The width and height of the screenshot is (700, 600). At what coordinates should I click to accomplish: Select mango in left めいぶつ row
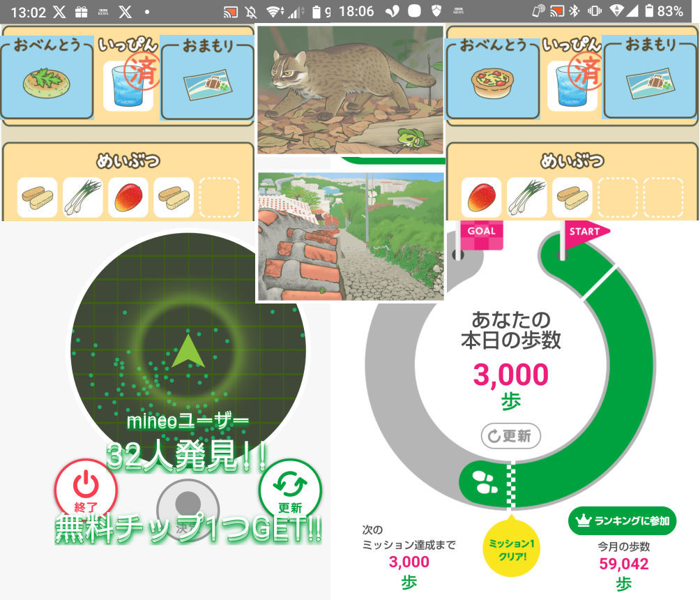[x=128, y=197]
